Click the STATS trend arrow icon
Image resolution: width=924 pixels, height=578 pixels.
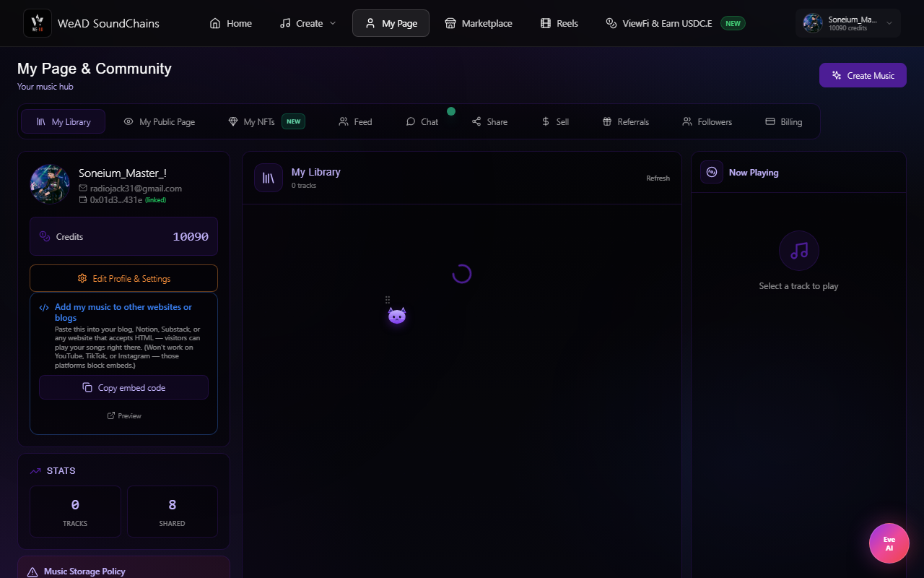pos(35,471)
